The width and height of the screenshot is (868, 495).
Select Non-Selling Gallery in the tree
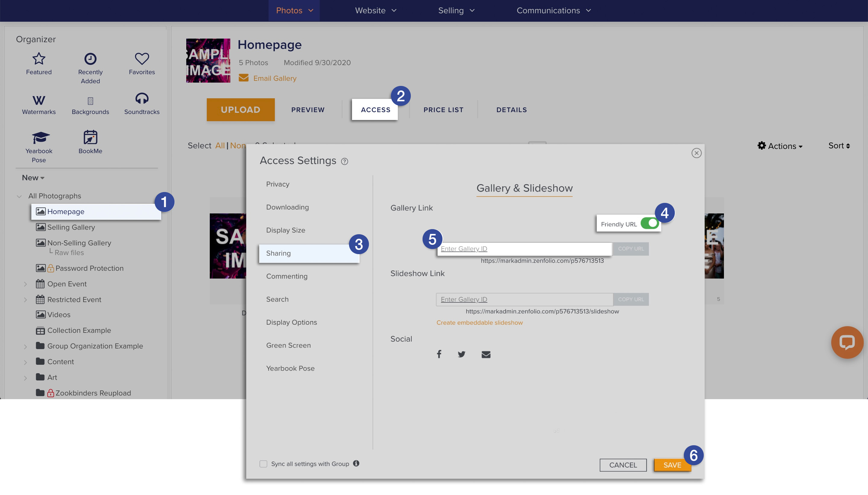[x=79, y=243]
